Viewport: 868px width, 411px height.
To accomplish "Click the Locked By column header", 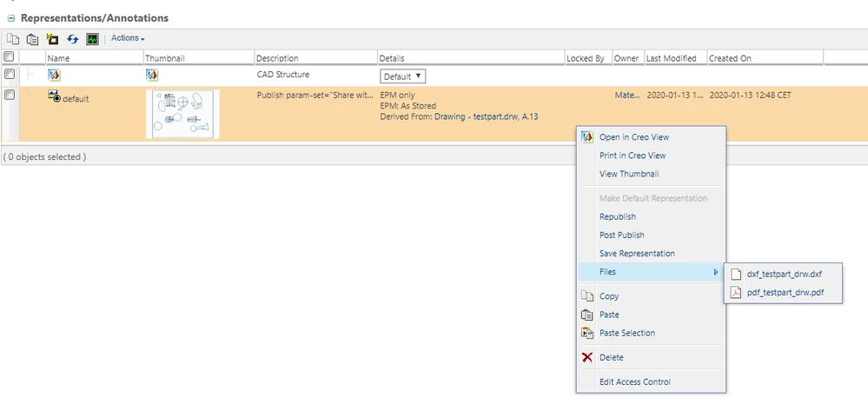I will (x=586, y=58).
